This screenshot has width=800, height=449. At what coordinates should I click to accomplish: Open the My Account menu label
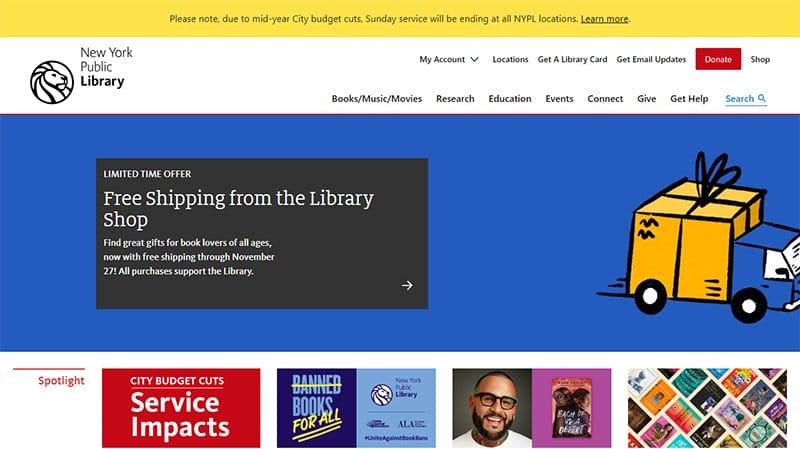(442, 59)
